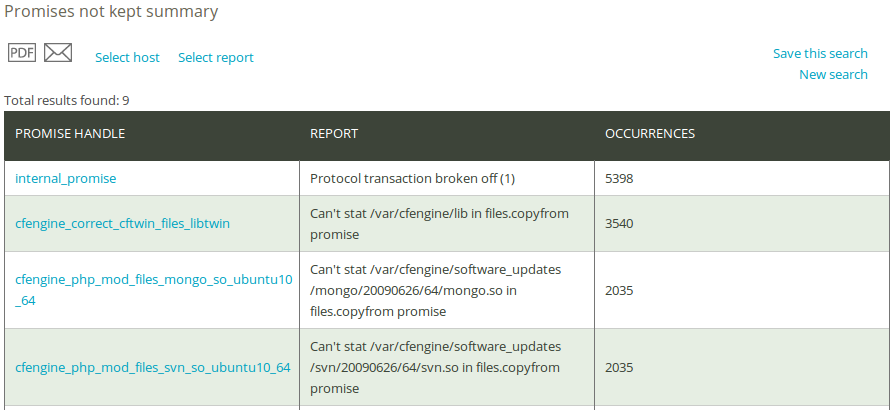
Task: Open cfengine_php_mod_files_mongo_so_ubuntu10_64 promise link
Action: (x=153, y=290)
